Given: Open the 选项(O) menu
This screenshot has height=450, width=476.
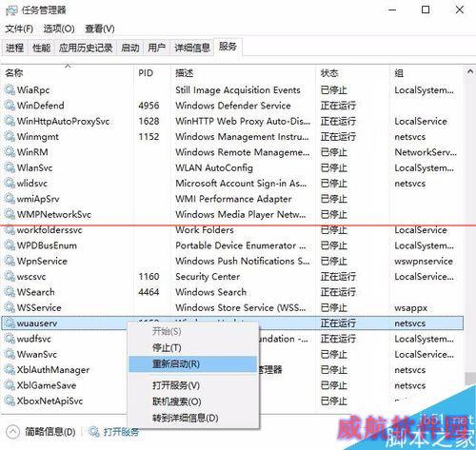Looking at the screenshot, I should pos(59,29).
